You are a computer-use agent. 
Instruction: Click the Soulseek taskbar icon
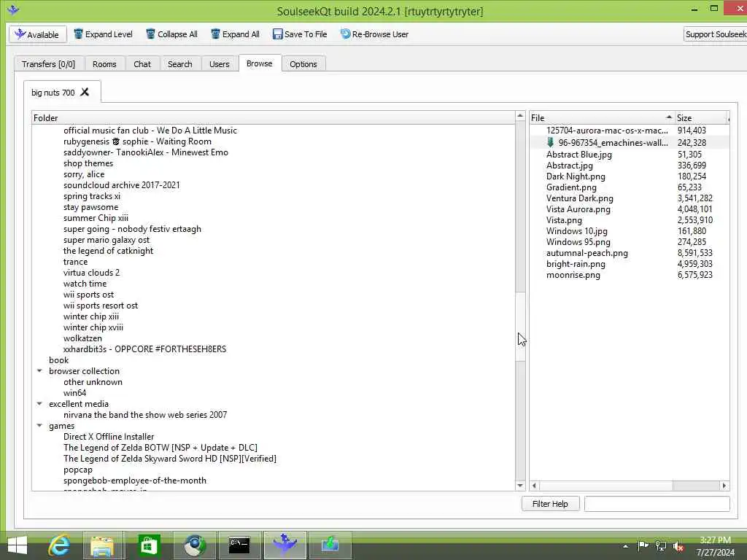[x=285, y=544]
